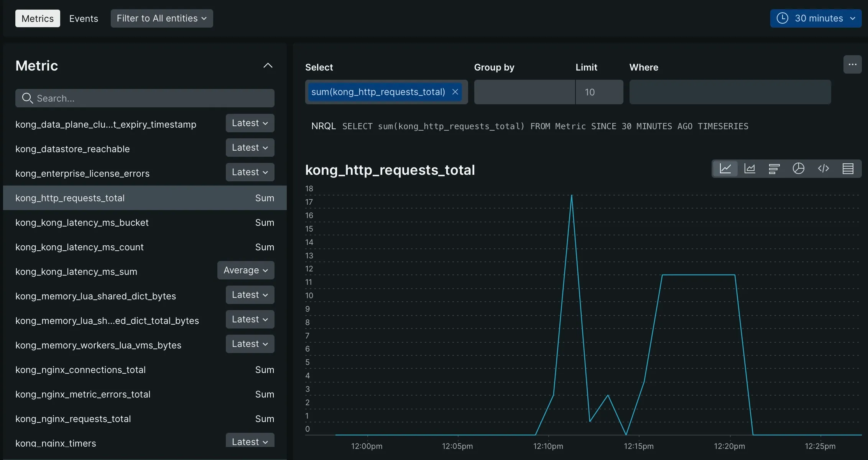Select the JSON code view icon
The width and height of the screenshot is (868, 460).
(x=823, y=169)
